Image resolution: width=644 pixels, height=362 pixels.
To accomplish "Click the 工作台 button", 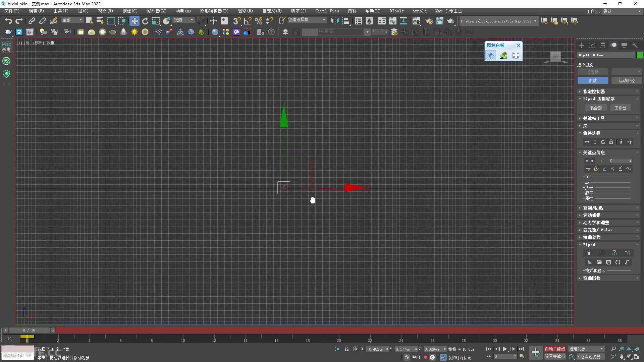I will [620, 108].
